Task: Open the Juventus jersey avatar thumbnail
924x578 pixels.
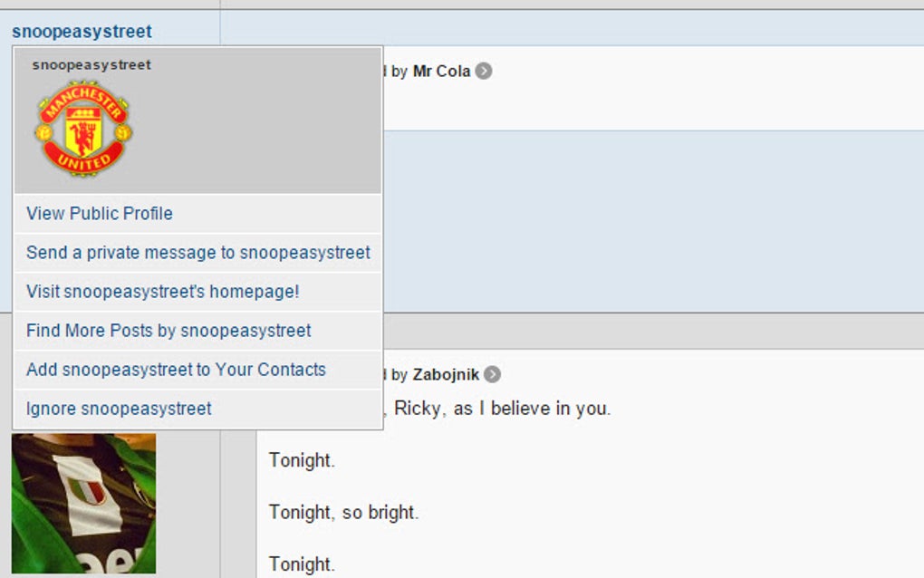Action: pyautogui.click(x=83, y=503)
